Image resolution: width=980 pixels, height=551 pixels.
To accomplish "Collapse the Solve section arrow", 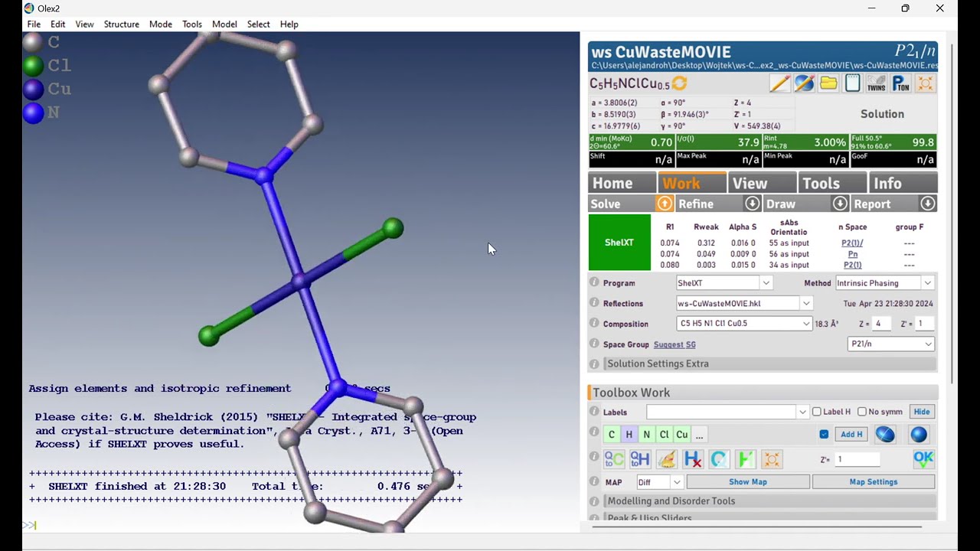I will (x=665, y=204).
